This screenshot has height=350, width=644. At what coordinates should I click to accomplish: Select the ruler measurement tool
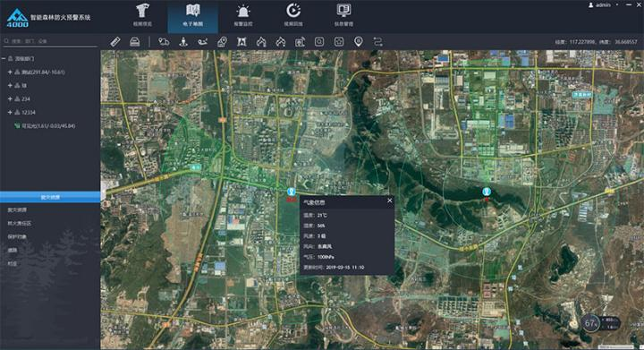pyautogui.click(x=115, y=41)
